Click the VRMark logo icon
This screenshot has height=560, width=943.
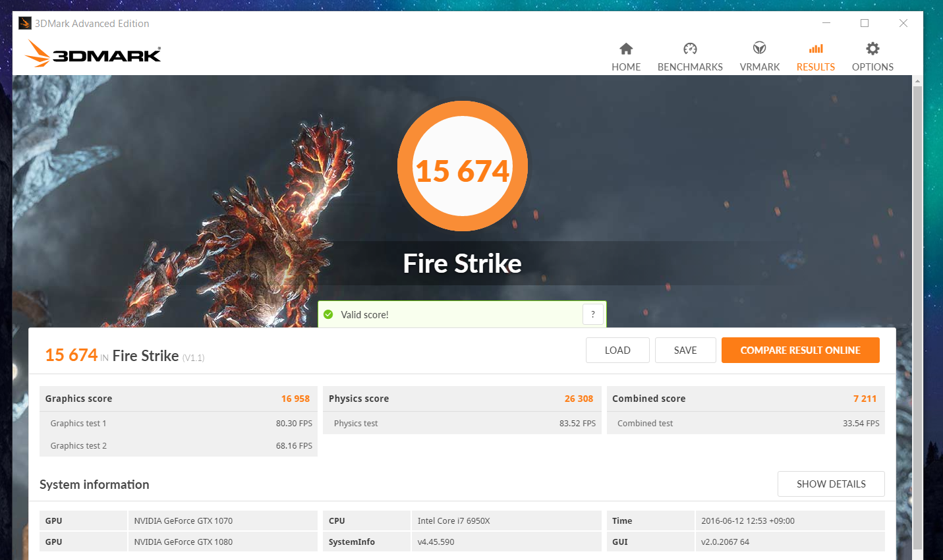tap(760, 48)
